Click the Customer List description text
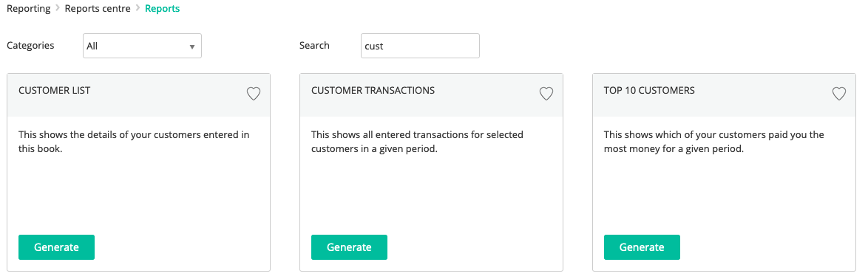Screen dimensions: 868x279 (x=134, y=142)
